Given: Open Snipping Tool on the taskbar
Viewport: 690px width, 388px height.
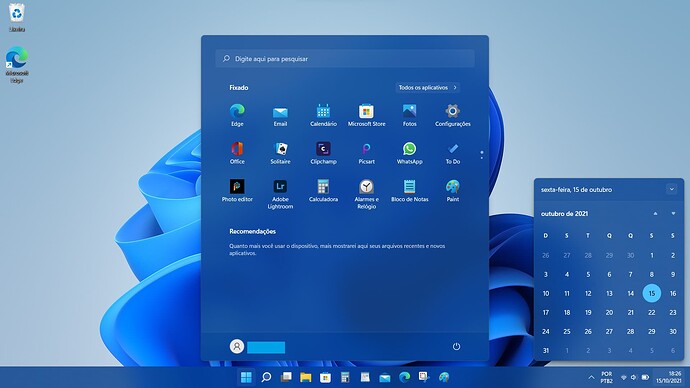Looking at the screenshot, I should pyautogui.click(x=424, y=377).
